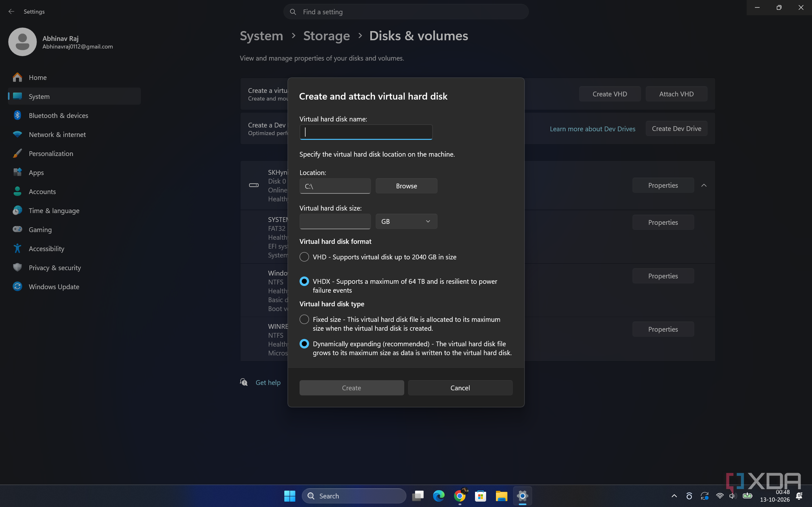
Task: Open Privacy & security settings
Action: point(74,268)
